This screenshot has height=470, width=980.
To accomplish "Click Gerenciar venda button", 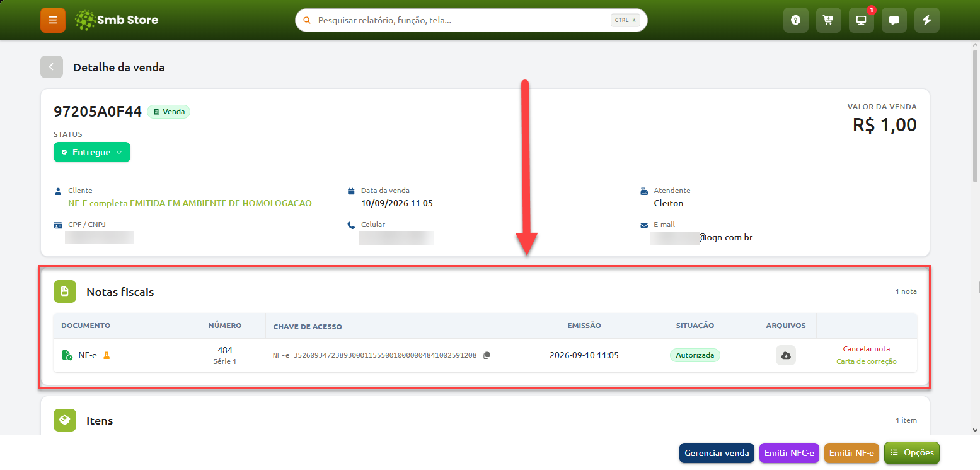I will point(717,453).
